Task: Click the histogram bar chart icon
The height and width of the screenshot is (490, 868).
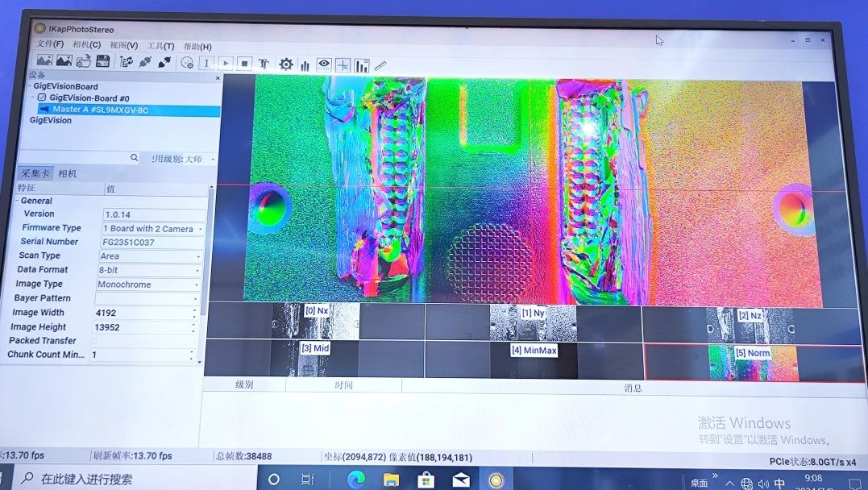Action: 305,64
